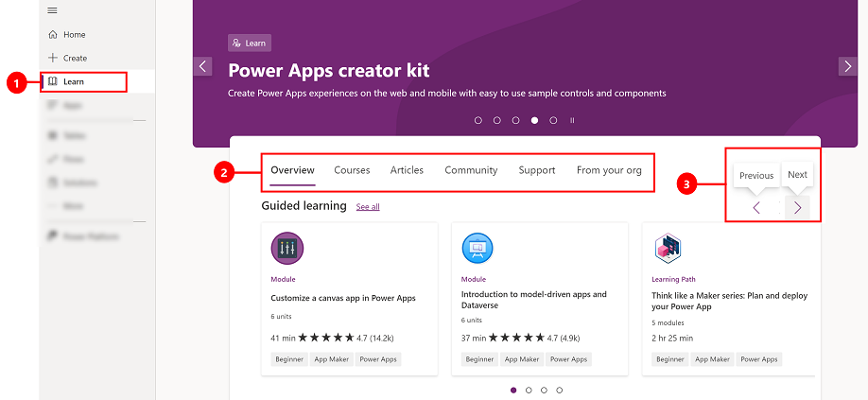Image resolution: width=868 pixels, height=400 pixels.
Task: Select first guided learning page dot
Action: tap(513, 390)
